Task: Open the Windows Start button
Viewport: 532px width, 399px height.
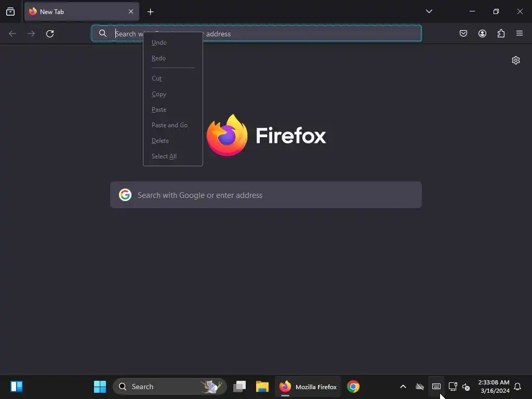Action: [x=100, y=387]
